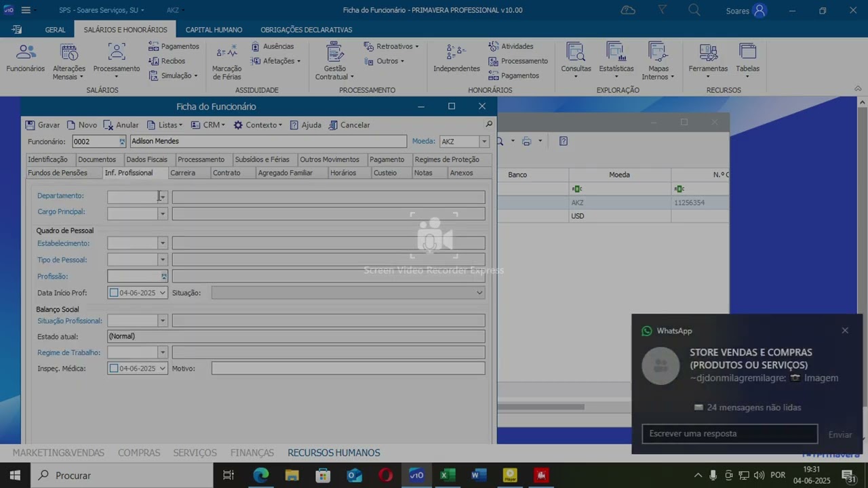Click the search magnifier in Ficha do Funcionário
Viewport: 868px width, 488px height.
tap(489, 125)
